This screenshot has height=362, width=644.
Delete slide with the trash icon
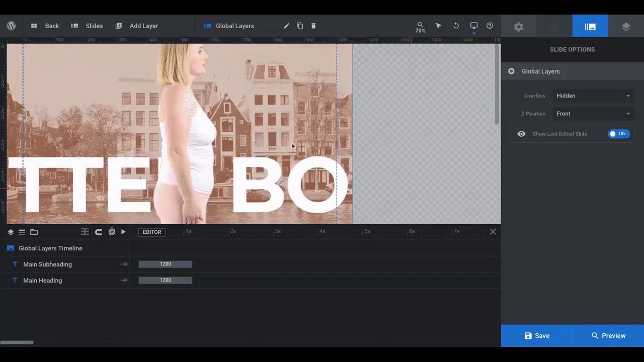(x=313, y=26)
